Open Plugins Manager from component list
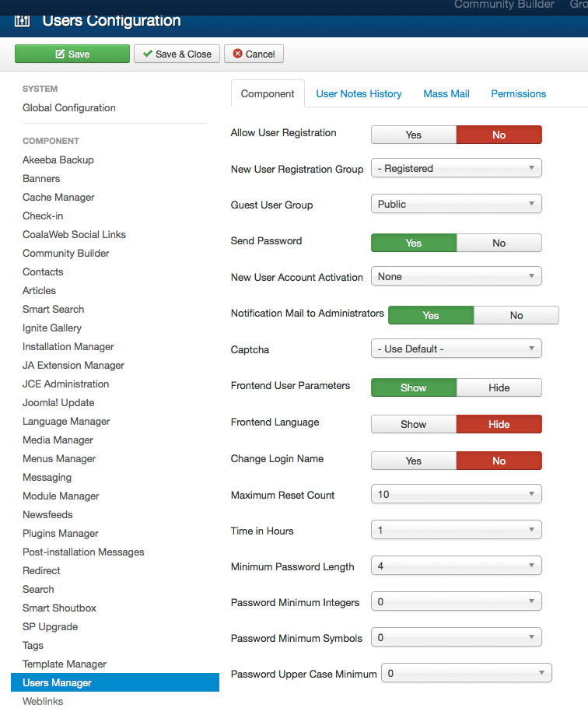Screen dimensions: 588x715 point(60,534)
